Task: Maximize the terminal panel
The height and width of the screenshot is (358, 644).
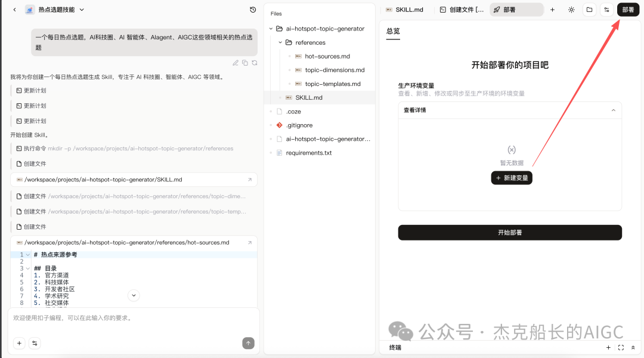Action: pos(621,348)
